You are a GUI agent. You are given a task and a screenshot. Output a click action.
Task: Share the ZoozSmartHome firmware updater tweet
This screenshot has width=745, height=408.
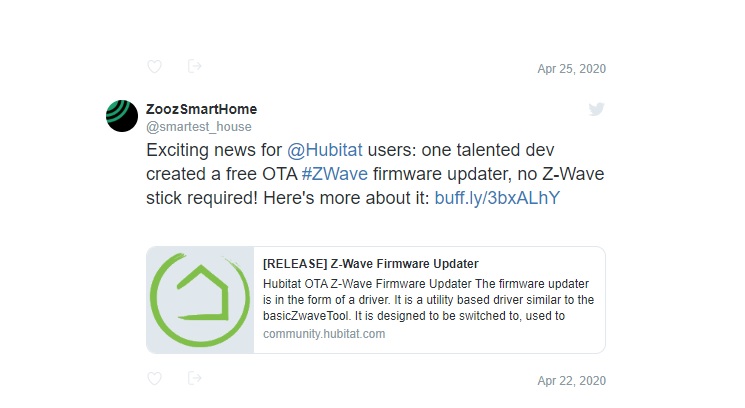point(195,379)
